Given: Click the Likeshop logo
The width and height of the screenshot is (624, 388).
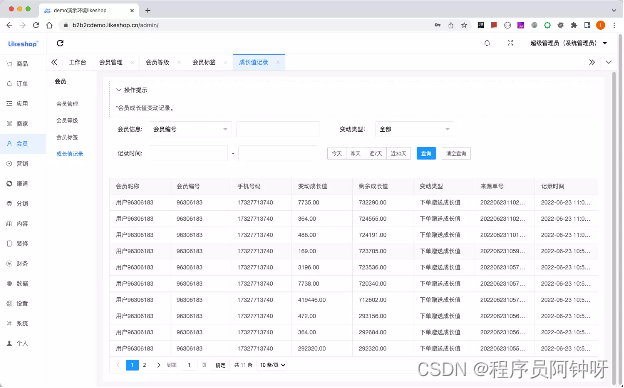Looking at the screenshot, I should point(23,44).
